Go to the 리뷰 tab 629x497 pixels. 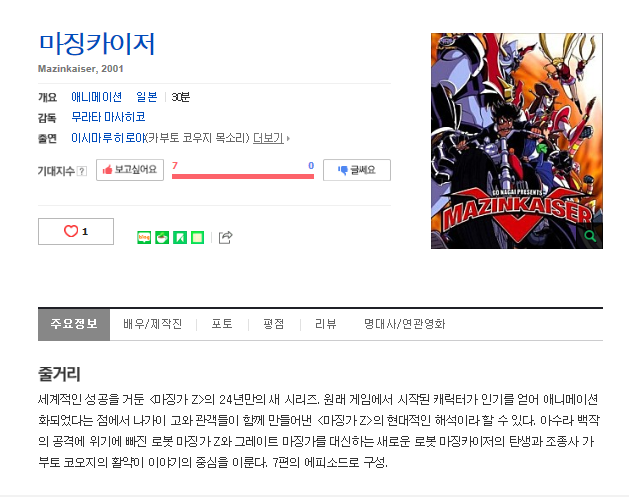point(326,324)
